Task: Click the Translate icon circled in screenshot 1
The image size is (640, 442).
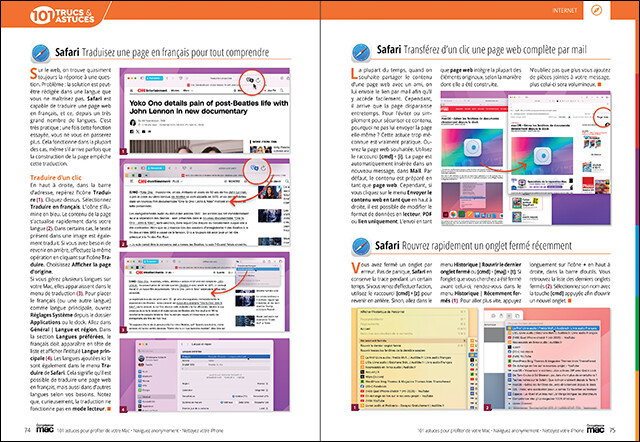Action: point(249,80)
